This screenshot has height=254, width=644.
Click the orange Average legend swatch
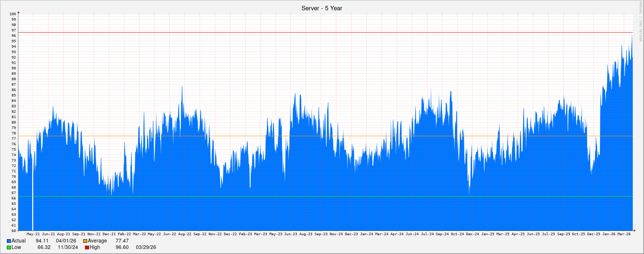(85, 241)
